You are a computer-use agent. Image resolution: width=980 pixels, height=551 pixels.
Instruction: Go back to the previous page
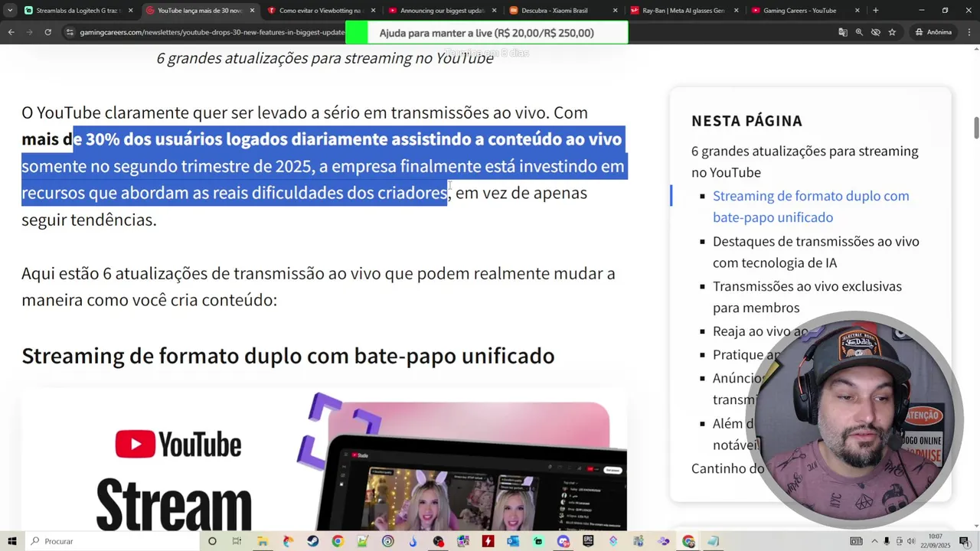click(11, 32)
